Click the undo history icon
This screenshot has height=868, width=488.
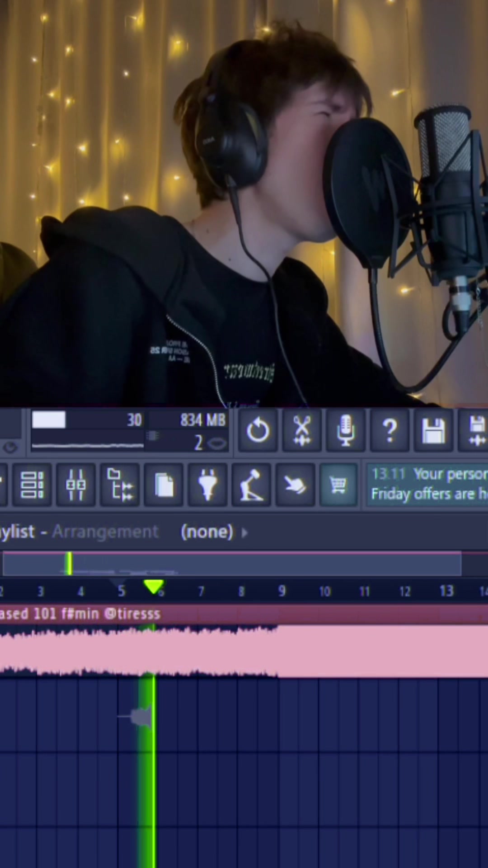point(258,430)
